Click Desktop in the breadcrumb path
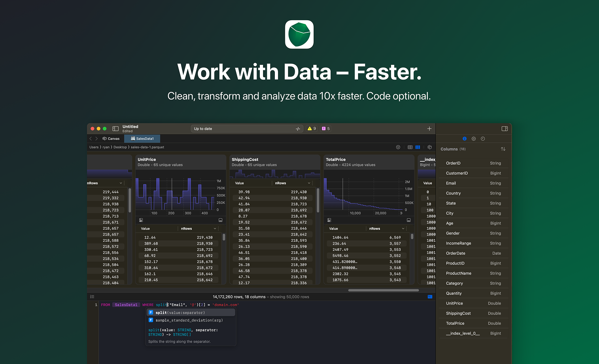The height and width of the screenshot is (364, 599). point(120,147)
